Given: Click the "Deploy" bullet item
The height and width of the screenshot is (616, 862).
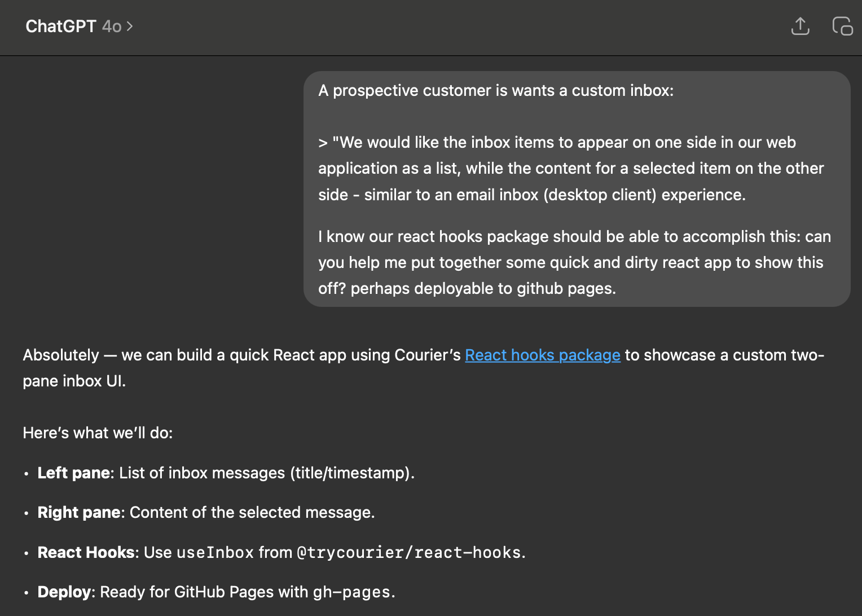Looking at the screenshot, I should click(216, 592).
